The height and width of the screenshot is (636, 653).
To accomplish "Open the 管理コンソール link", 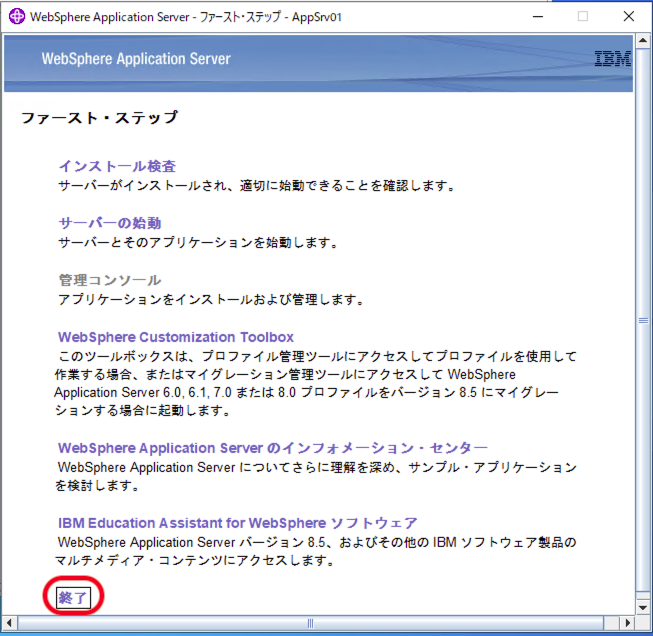I will [x=110, y=280].
